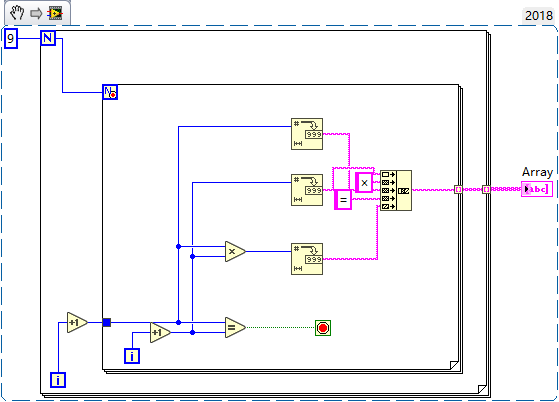Click the loop stop condition terminal

click(323, 328)
